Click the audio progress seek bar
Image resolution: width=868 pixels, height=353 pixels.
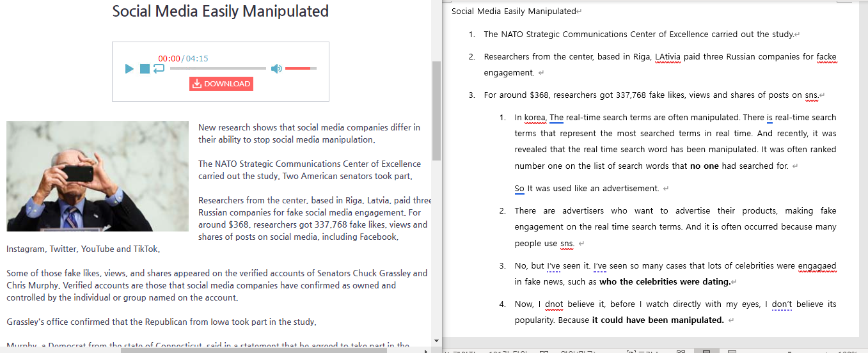point(218,68)
